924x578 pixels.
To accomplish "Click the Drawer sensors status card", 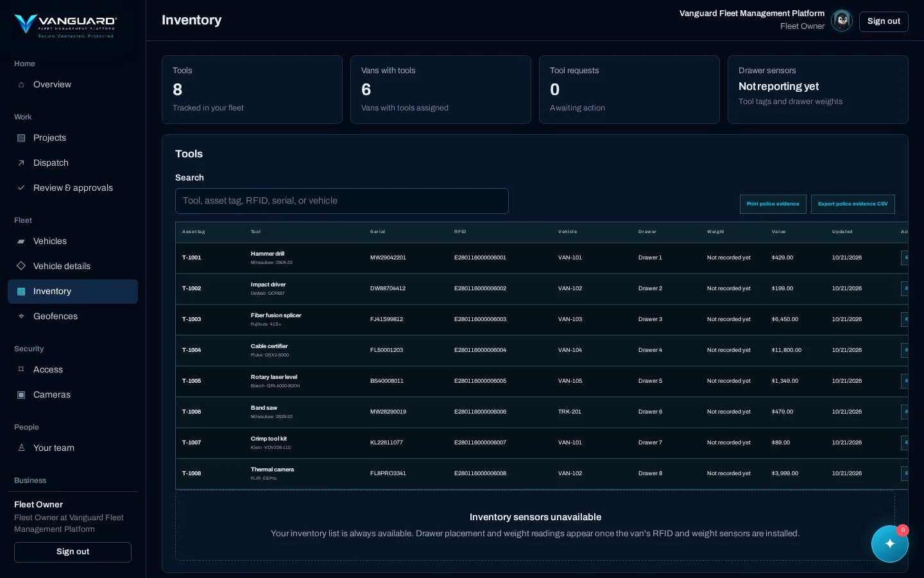I will coord(818,89).
